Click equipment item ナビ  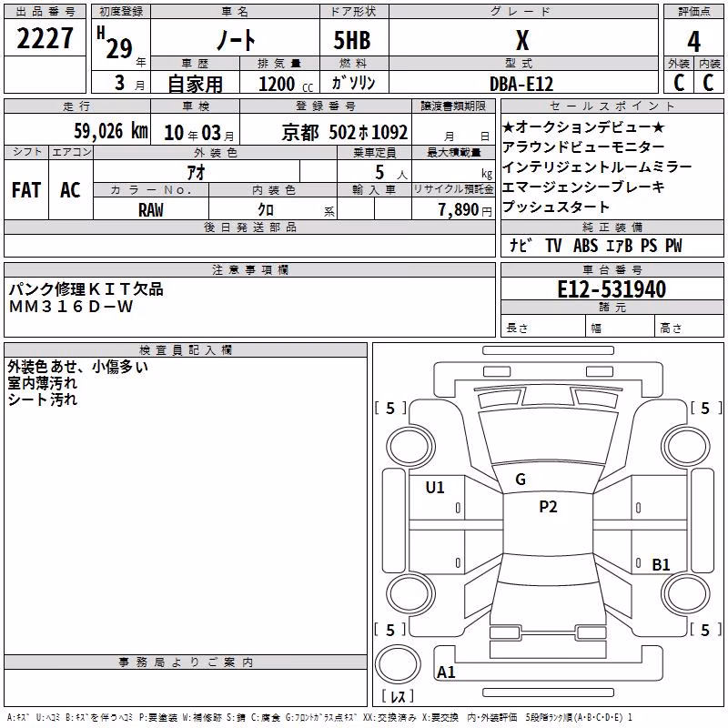(x=521, y=245)
